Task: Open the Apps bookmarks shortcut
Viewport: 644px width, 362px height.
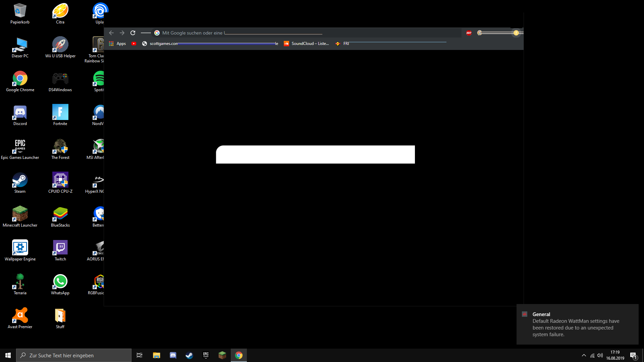Action: click(x=117, y=44)
